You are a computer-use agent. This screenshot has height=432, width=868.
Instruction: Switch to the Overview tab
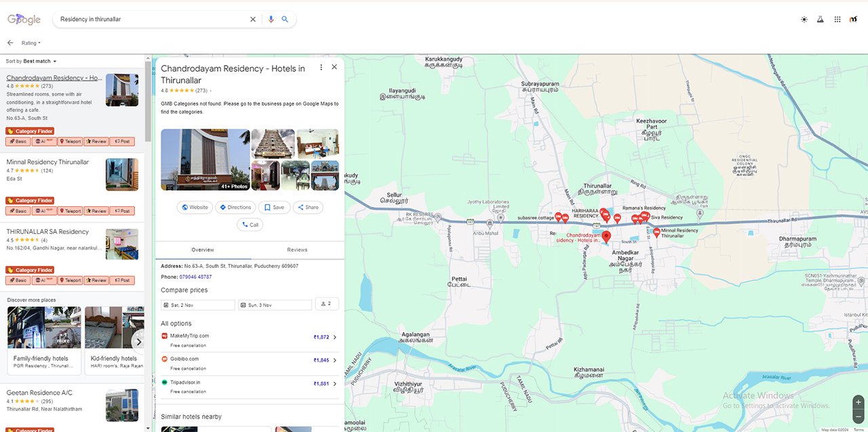pyautogui.click(x=203, y=250)
